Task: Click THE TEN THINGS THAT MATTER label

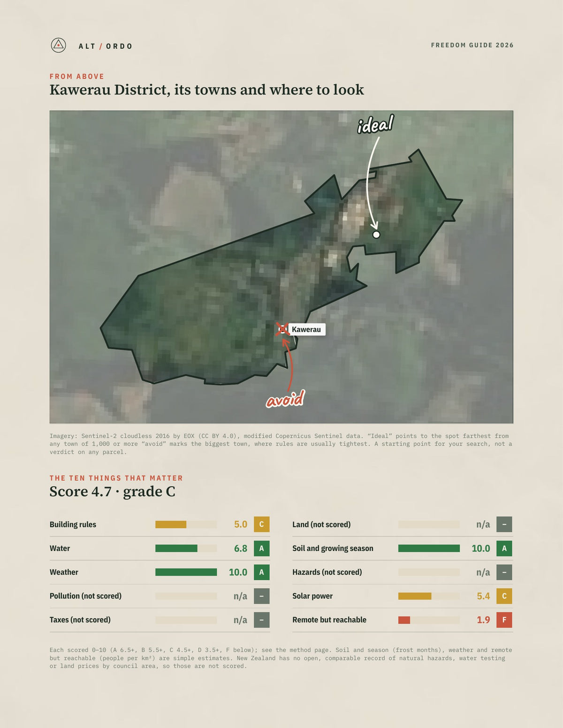Action: [116, 478]
